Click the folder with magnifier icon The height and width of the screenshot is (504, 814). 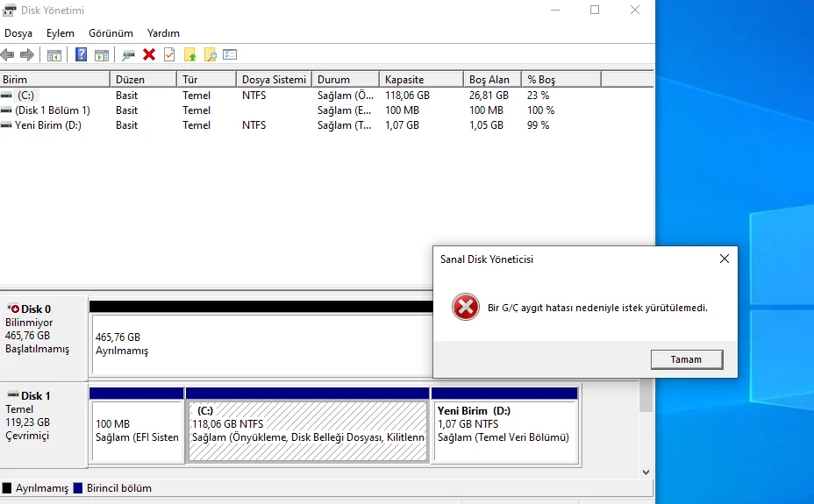coord(211,54)
